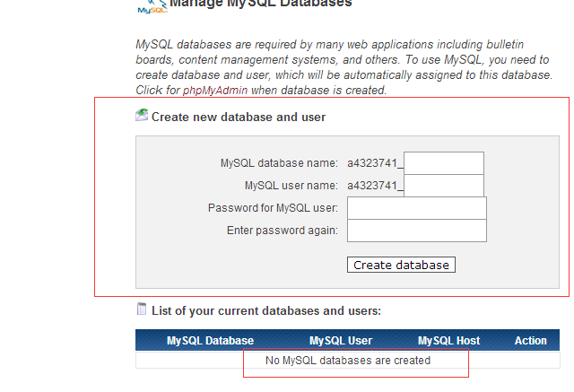Click the 'Manage MySQL Databases' page title
This screenshot has width=574, height=392.
pyautogui.click(x=261, y=4)
